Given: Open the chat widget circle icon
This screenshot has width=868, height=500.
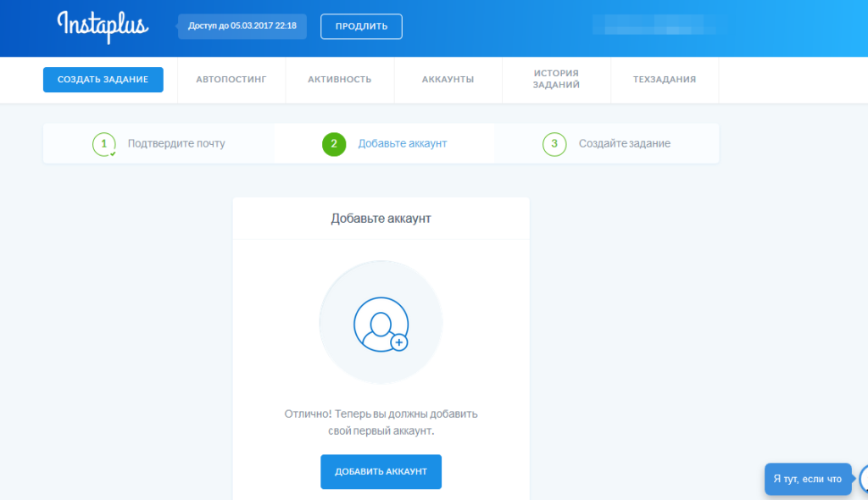Looking at the screenshot, I should pyautogui.click(x=863, y=479).
